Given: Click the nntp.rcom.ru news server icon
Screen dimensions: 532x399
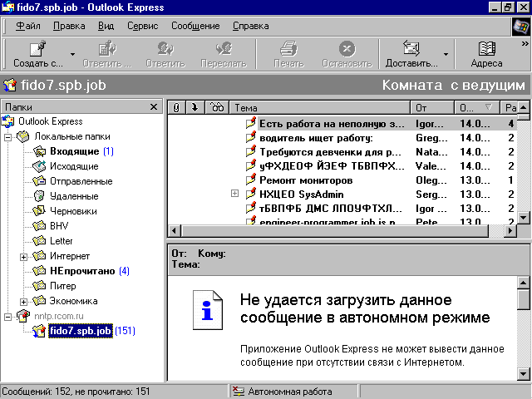Looking at the screenshot, I should 23,316.
